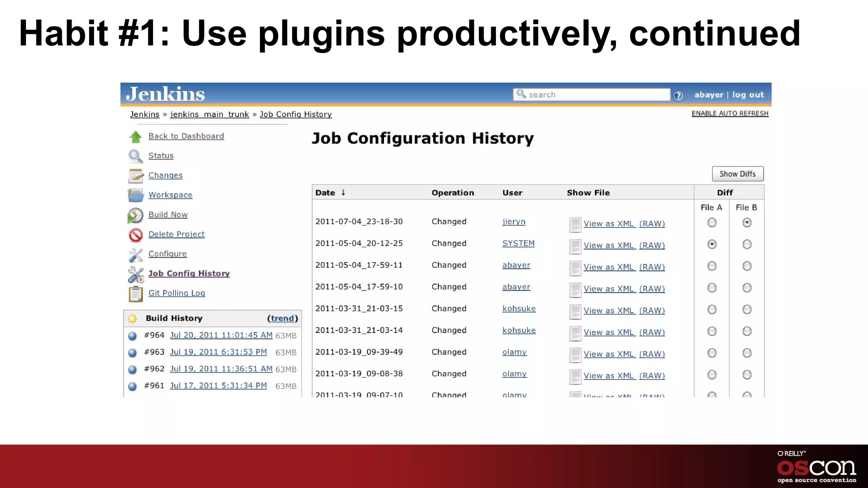The height and width of the screenshot is (488, 868).
Task: Click blue status ball for build #962
Action: point(132,369)
